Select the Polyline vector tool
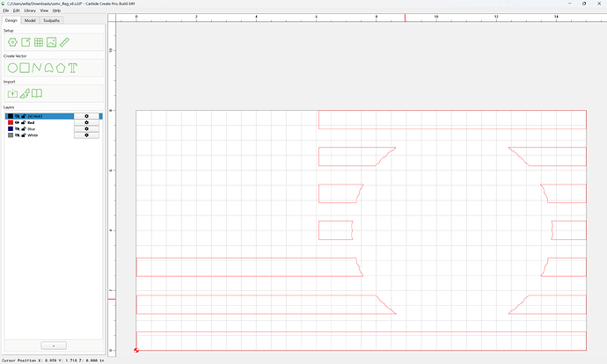This screenshot has width=607, height=364. click(x=36, y=68)
